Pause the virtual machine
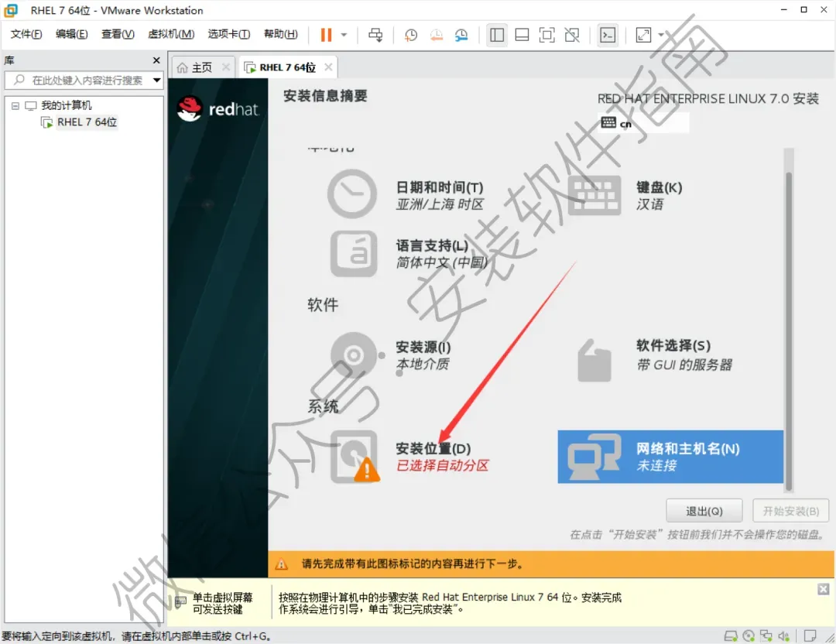The height and width of the screenshot is (644, 836). click(326, 35)
